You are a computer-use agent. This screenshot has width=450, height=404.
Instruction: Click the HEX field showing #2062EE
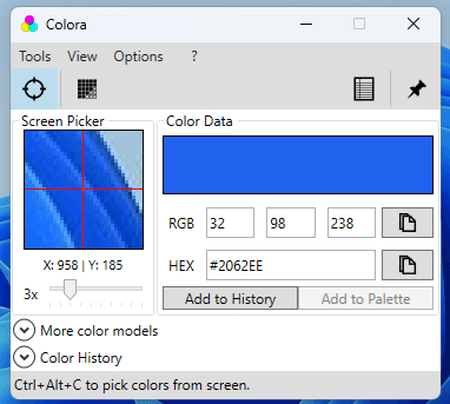(291, 265)
